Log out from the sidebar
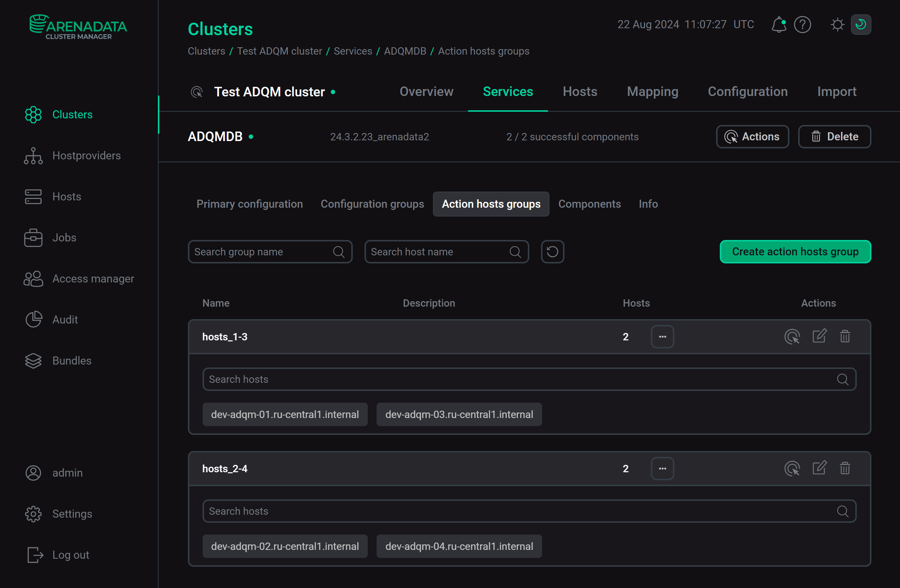Screen dimensions: 900x588 pyautogui.click(x=58, y=555)
